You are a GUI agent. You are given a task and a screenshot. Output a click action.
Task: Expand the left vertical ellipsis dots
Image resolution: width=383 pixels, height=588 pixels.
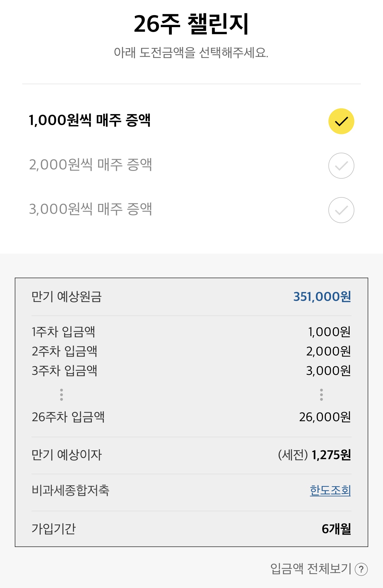coord(62,395)
